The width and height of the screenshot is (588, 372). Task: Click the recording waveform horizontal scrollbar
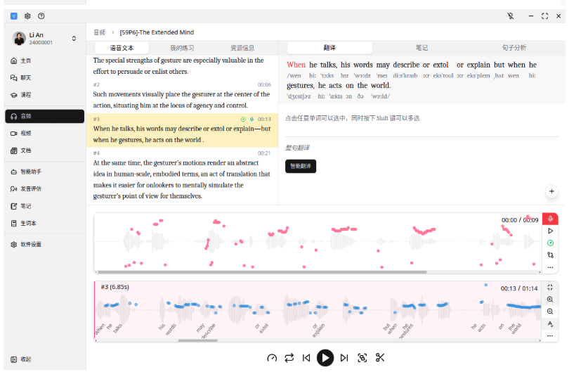[x=262, y=272]
